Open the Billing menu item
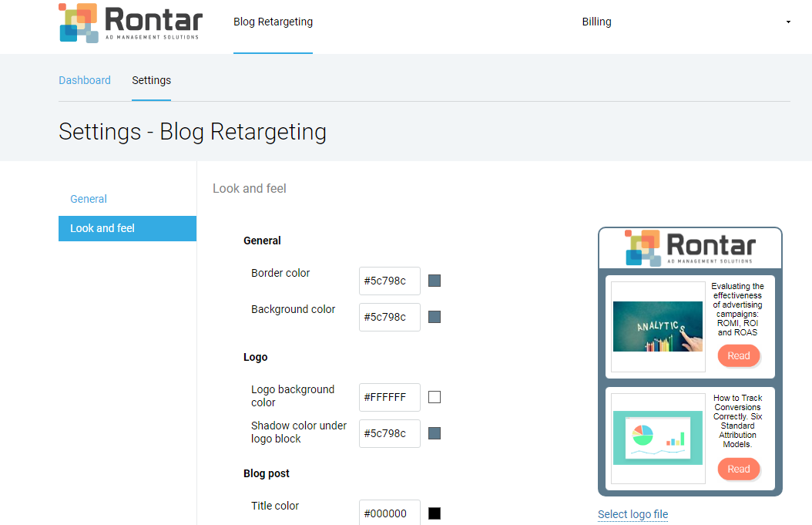Viewport: 812px width, 525px height. click(x=596, y=22)
